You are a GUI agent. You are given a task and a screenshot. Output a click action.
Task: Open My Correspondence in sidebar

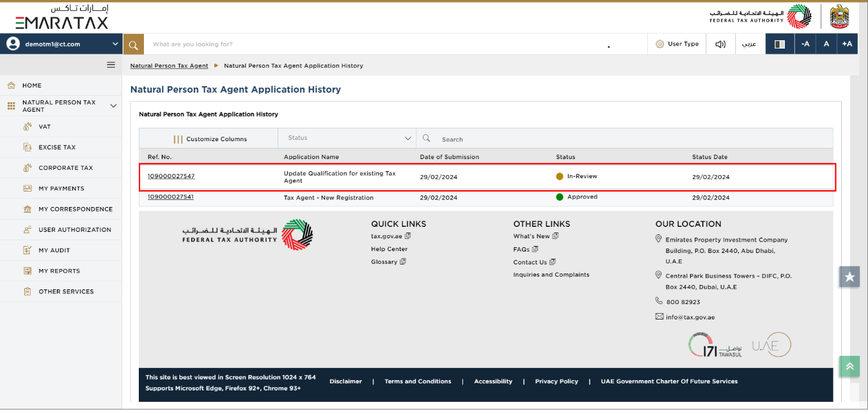[x=75, y=209]
